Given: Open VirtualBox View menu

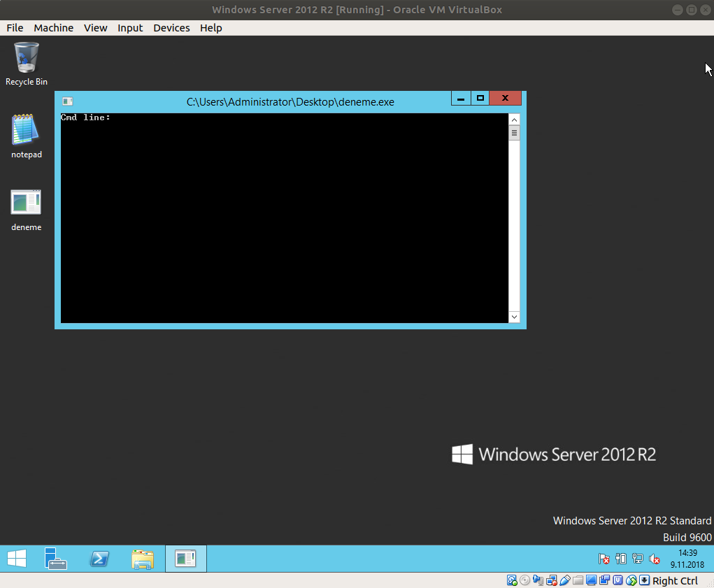Looking at the screenshot, I should click(95, 28).
